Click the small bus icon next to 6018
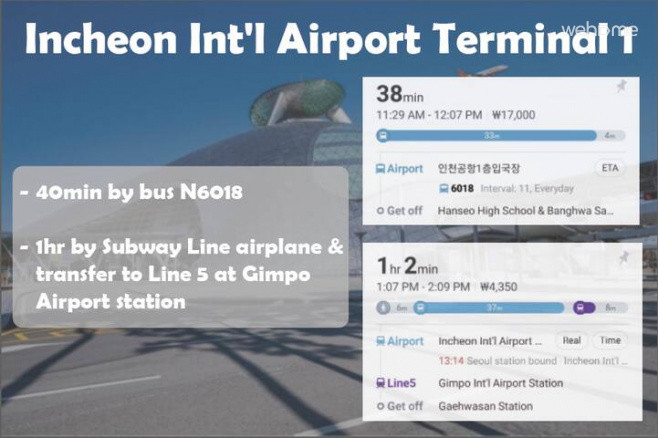Screen dimensions: 658x438 coord(444,188)
